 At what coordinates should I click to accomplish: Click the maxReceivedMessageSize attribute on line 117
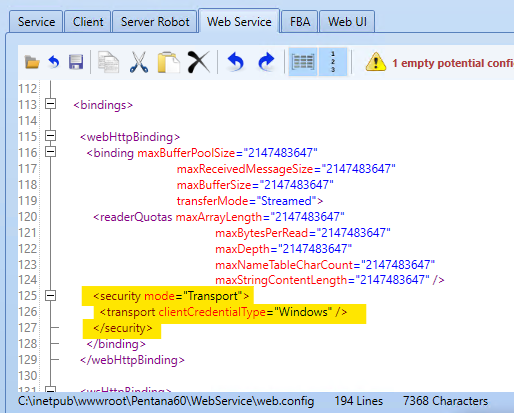pyautogui.click(x=286, y=169)
